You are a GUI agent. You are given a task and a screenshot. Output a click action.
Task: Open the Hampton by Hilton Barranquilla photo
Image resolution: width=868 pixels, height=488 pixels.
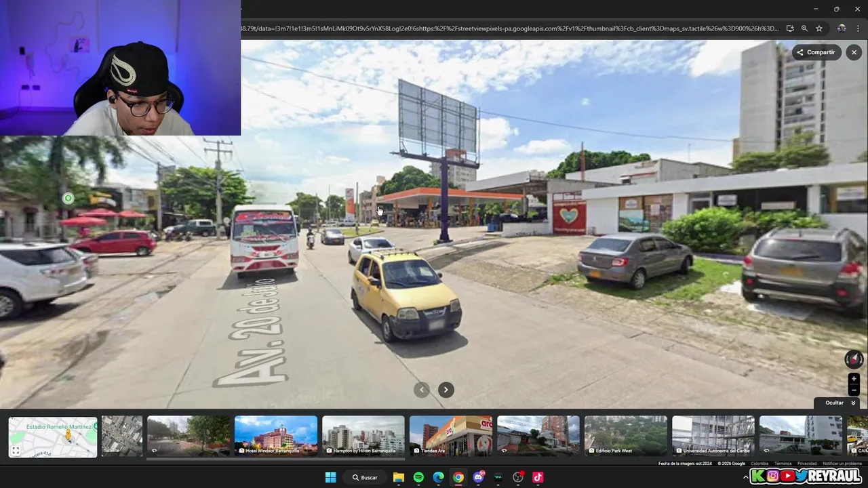coord(363,435)
